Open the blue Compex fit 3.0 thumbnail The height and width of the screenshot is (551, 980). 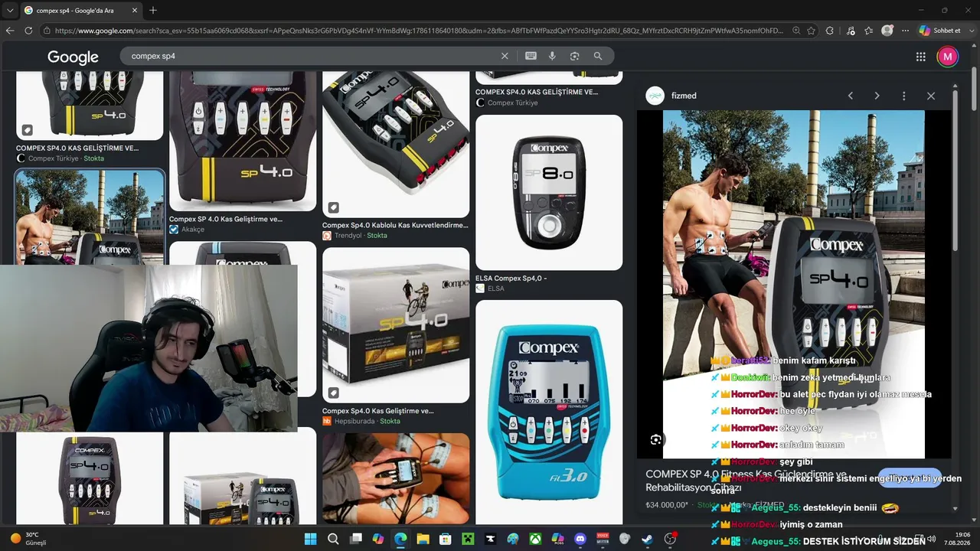(x=549, y=412)
